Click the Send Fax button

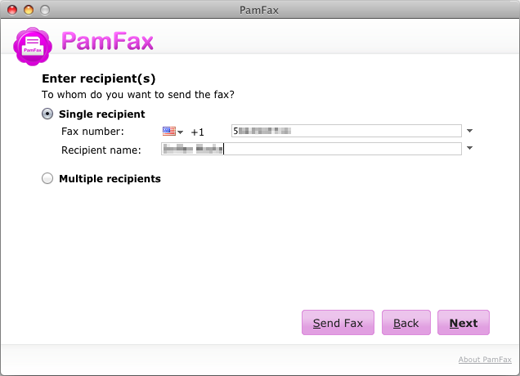coord(338,322)
